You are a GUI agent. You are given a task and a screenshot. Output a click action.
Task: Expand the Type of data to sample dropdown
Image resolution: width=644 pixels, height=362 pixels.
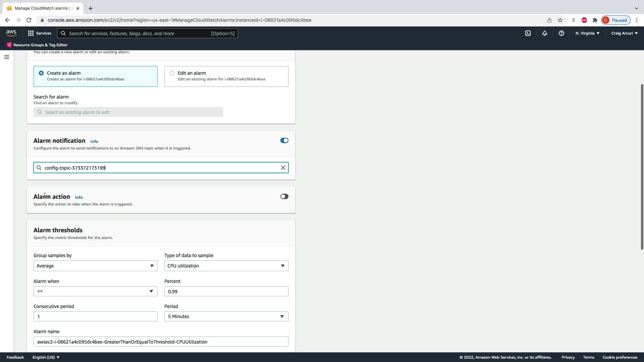(226, 266)
